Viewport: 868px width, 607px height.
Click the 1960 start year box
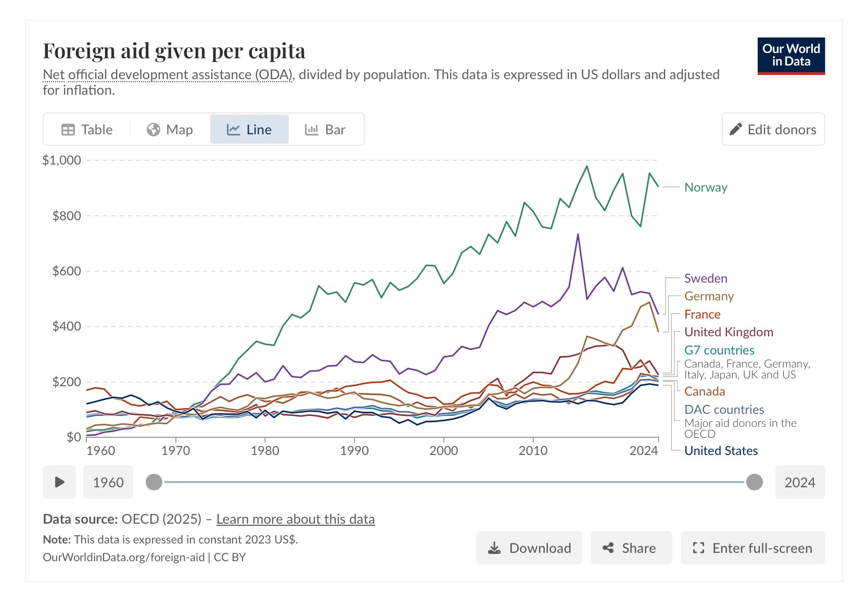[108, 482]
